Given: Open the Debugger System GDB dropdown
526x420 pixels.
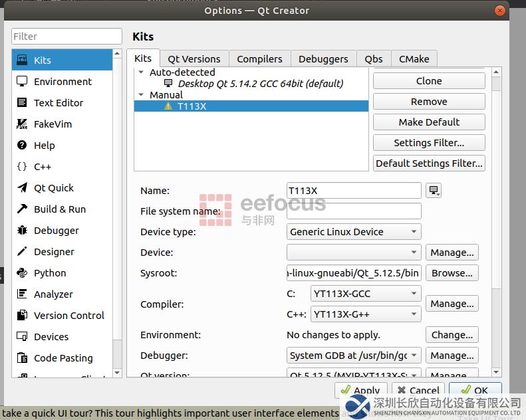Looking at the screenshot, I should pyautogui.click(x=354, y=356).
